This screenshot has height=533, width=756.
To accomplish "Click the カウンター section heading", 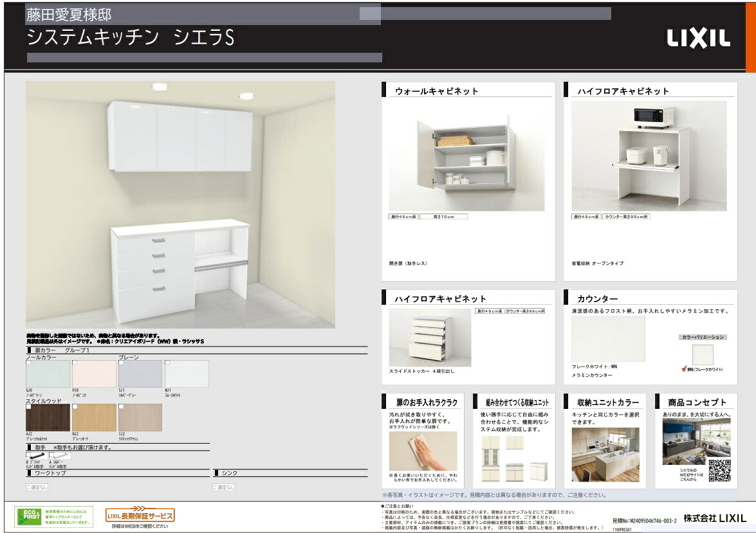I will [x=598, y=299].
